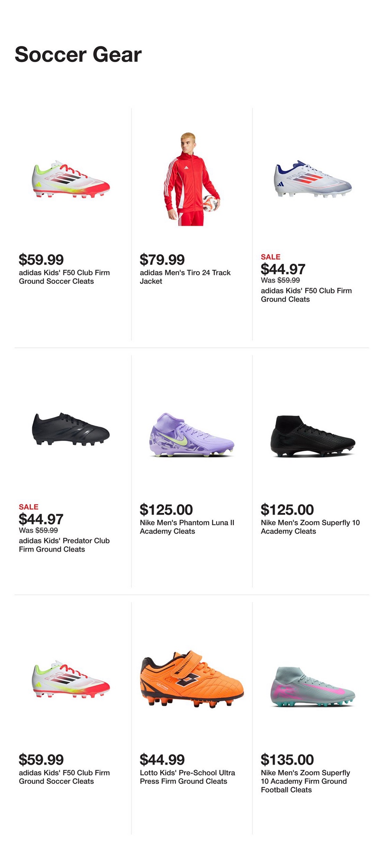Open Lotto Kids' Pre-School Ultra Press Cleats link
The height and width of the screenshot is (868, 384).
(x=187, y=777)
